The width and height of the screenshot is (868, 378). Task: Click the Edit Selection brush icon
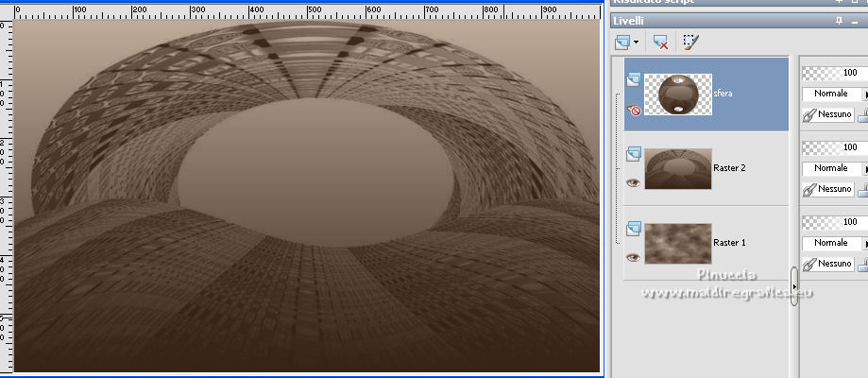(690, 42)
